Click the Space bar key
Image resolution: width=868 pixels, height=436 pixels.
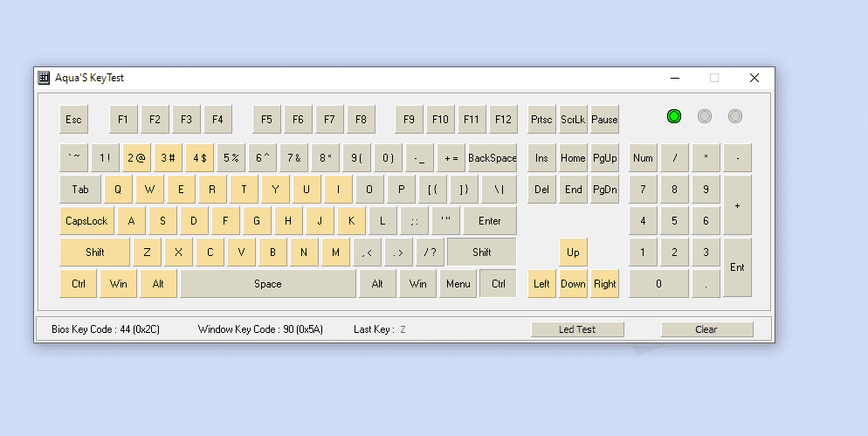(268, 284)
